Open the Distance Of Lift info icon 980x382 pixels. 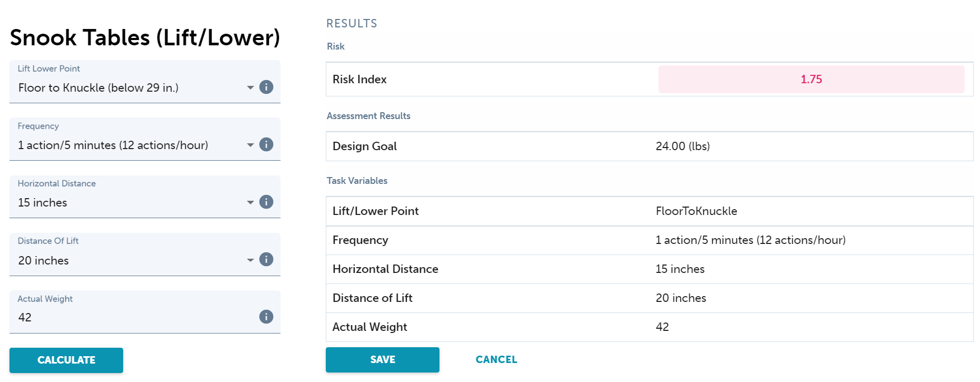click(266, 259)
